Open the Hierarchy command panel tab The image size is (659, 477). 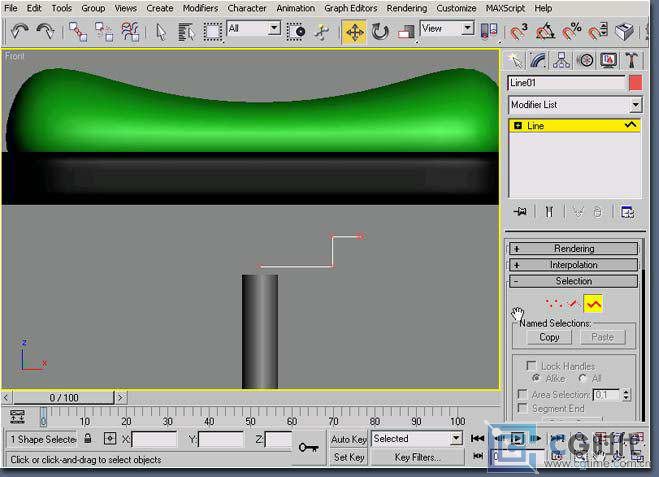[x=561, y=61]
